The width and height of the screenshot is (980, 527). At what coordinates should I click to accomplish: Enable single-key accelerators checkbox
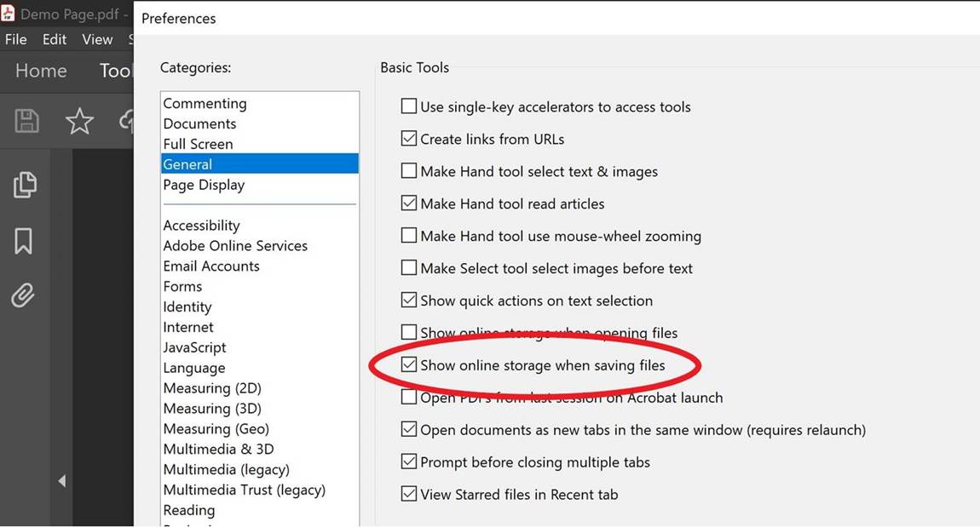click(409, 107)
